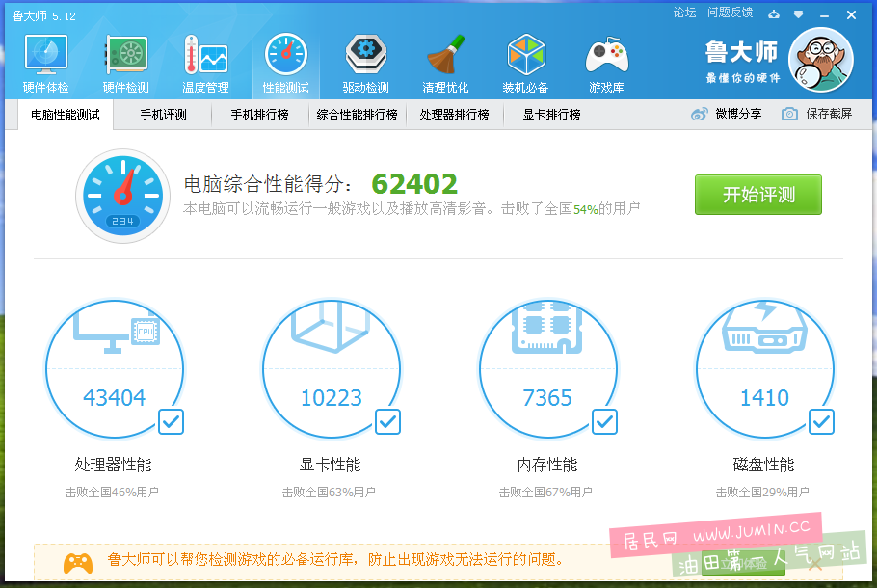The width and height of the screenshot is (877, 588).
Task: Click 击败全国29%用户 text
Action: pos(763,493)
